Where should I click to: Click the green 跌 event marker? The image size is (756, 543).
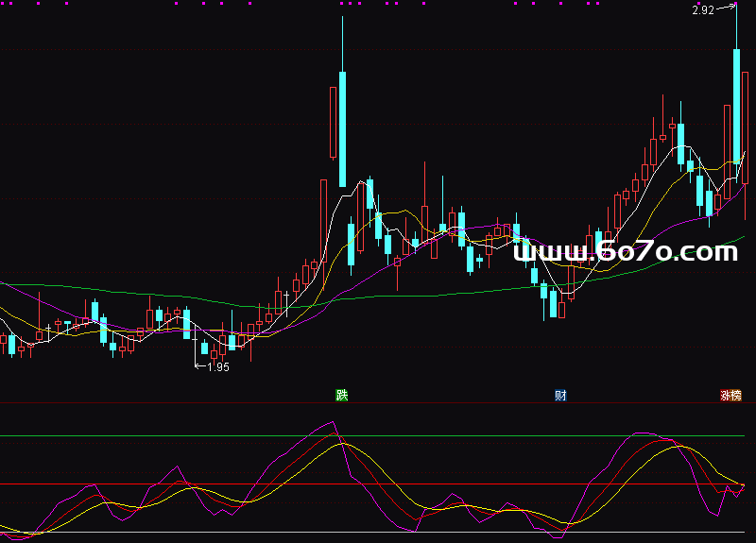341,395
